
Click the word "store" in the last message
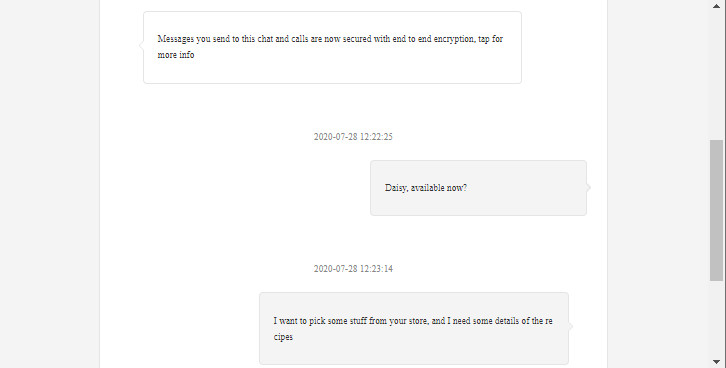tap(418, 321)
